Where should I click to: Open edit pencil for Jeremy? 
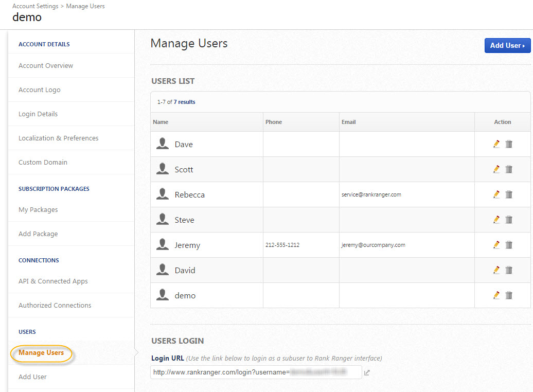[496, 245]
